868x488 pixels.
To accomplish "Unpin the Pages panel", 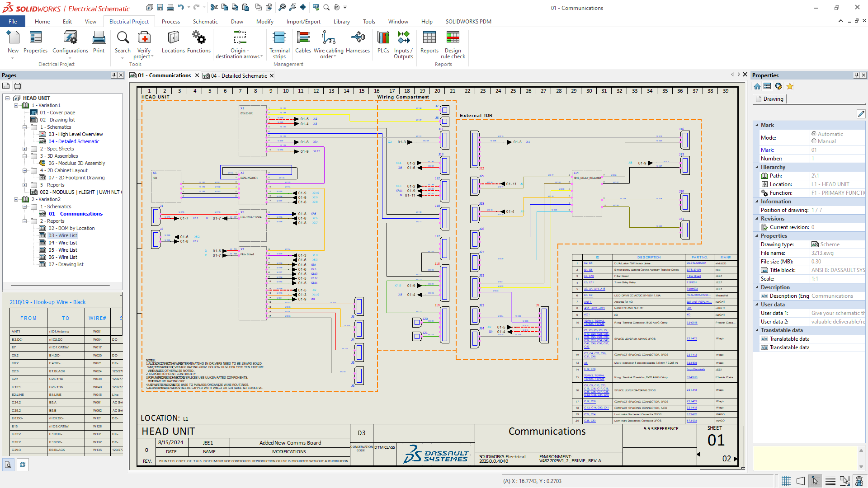I will point(113,75).
